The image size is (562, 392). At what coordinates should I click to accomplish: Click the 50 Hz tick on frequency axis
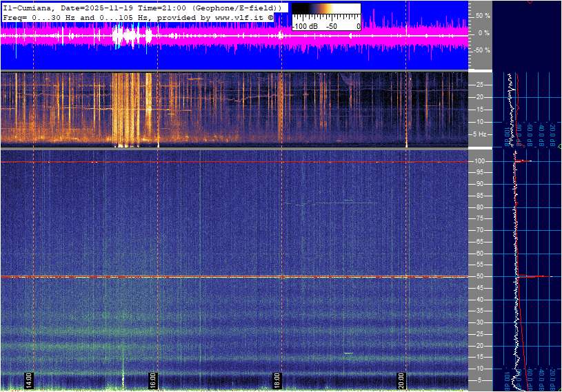click(480, 276)
